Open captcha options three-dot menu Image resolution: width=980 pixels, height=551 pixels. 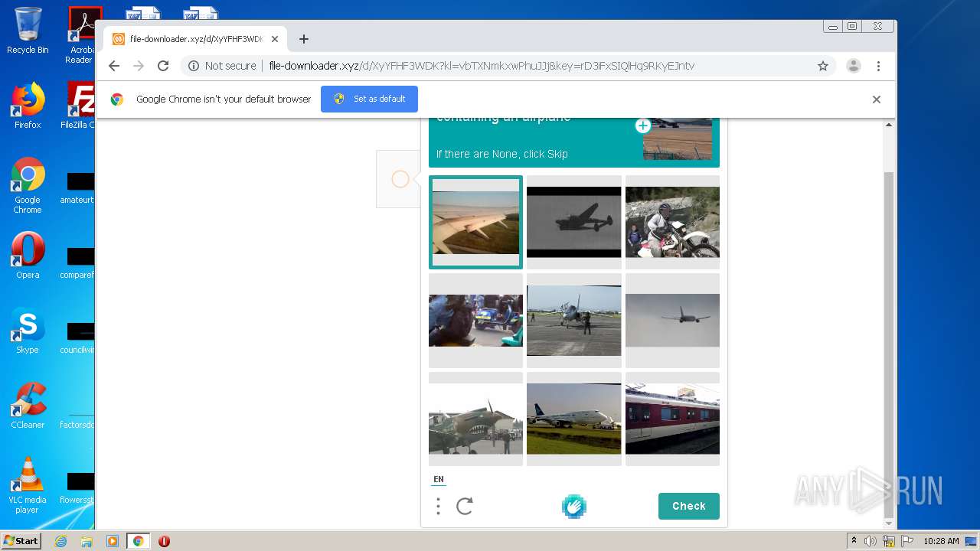coord(438,506)
